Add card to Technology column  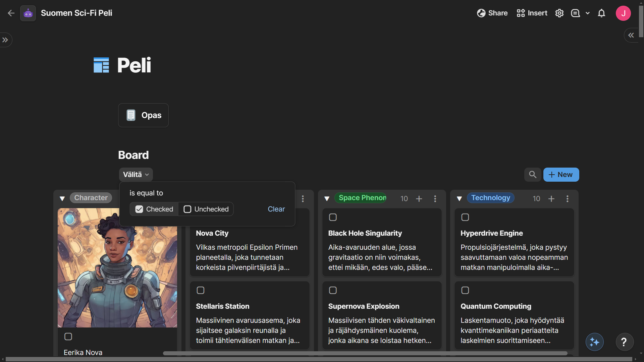551,199
